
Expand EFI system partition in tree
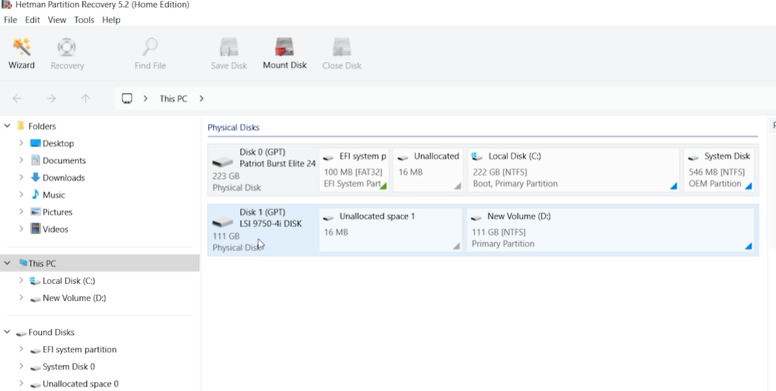[21, 349]
